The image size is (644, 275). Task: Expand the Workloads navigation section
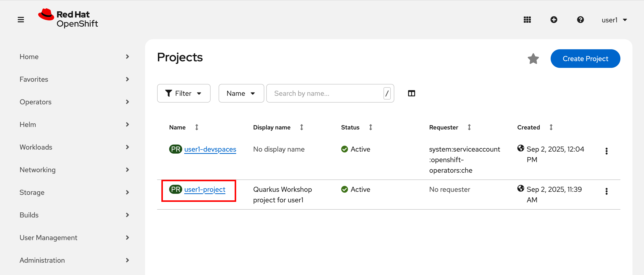tap(74, 147)
